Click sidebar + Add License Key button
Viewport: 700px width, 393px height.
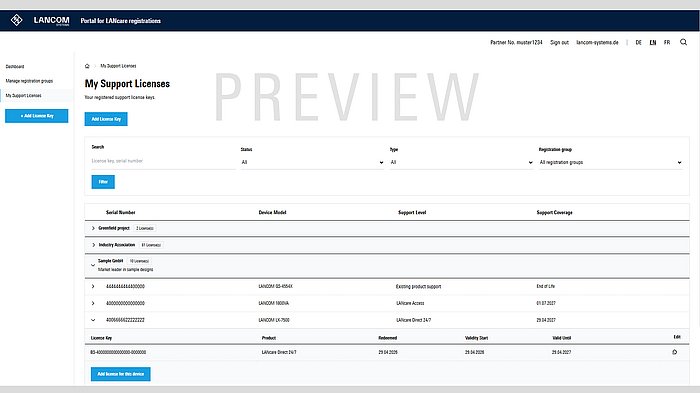(37, 116)
